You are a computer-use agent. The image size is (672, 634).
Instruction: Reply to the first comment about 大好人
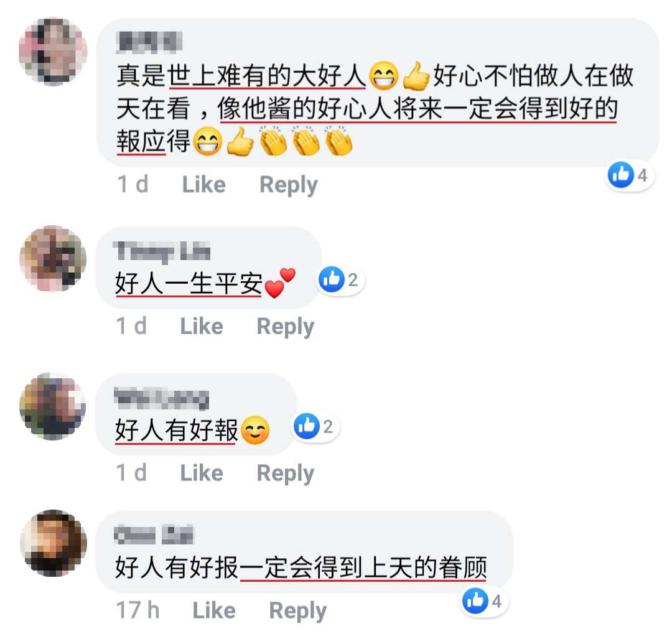tap(289, 185)
